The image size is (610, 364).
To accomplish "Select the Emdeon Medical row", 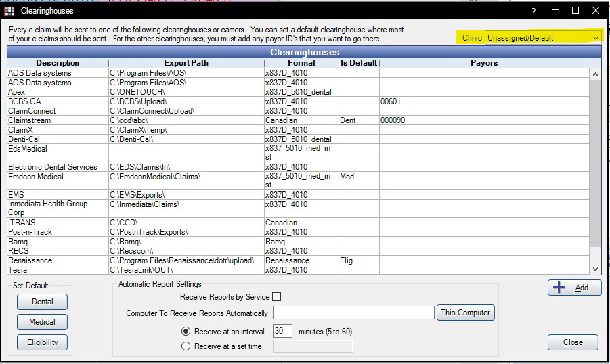I will pos(298,181).
